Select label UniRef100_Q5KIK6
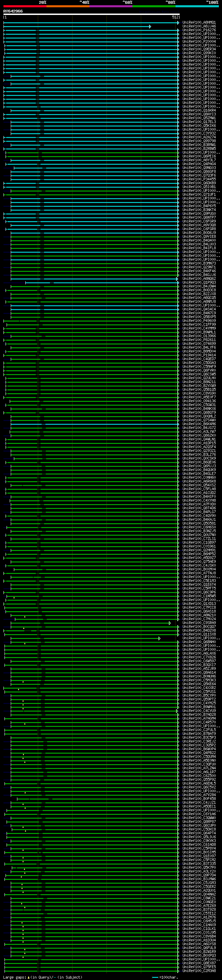The width and height of the screenshot is (222, 980). click(x=199, y=125)
